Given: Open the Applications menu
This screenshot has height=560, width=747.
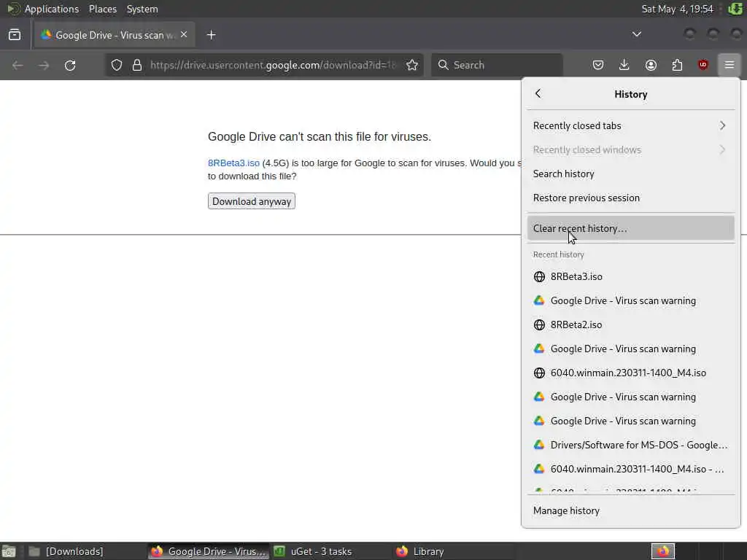Looking at the screenshot, I should [x=52, y=9].
